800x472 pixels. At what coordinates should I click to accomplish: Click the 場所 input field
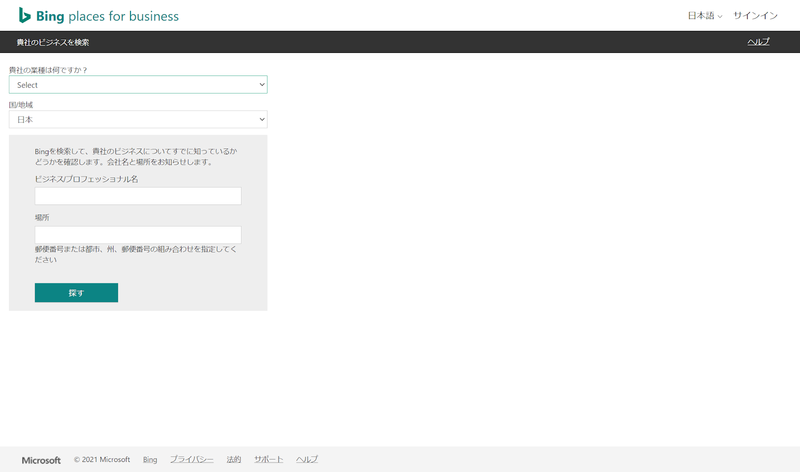pos(138,235)
